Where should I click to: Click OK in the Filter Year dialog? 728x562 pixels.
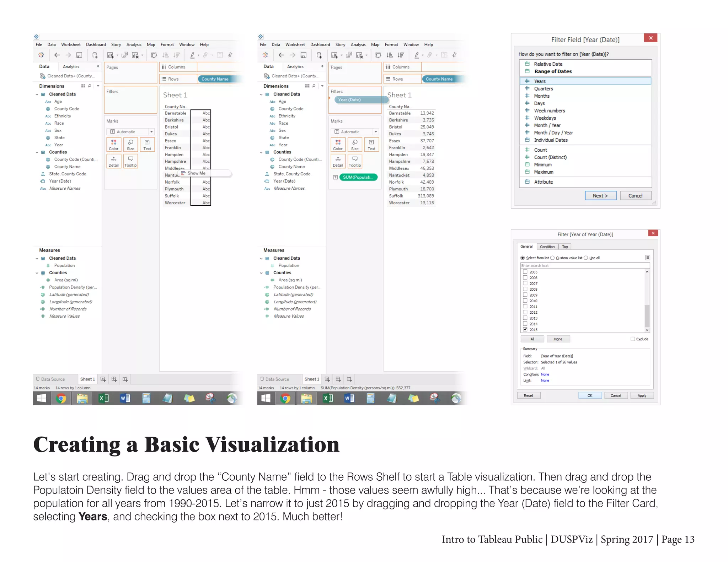click(590, 395)
